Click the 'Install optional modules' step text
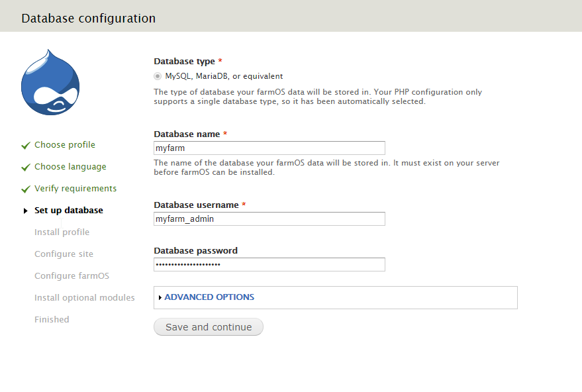Screen dimensions: 582x392 point(85,298)
